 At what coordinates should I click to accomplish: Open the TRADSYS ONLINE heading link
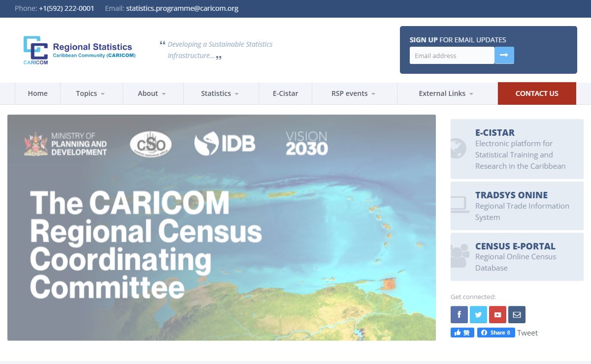[511, 195]
